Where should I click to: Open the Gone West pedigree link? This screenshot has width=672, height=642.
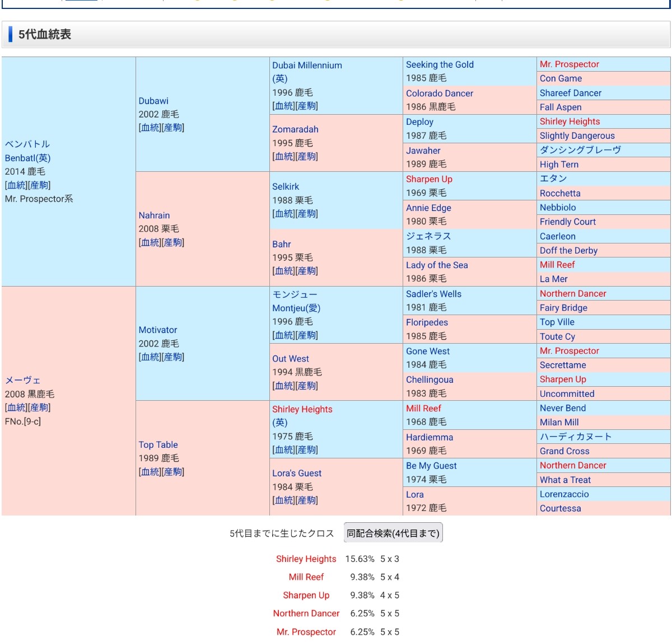pos(428,351)
